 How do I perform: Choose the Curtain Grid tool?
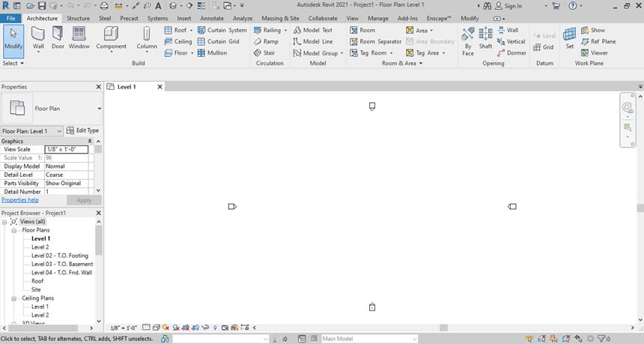(x=219, y=41)
